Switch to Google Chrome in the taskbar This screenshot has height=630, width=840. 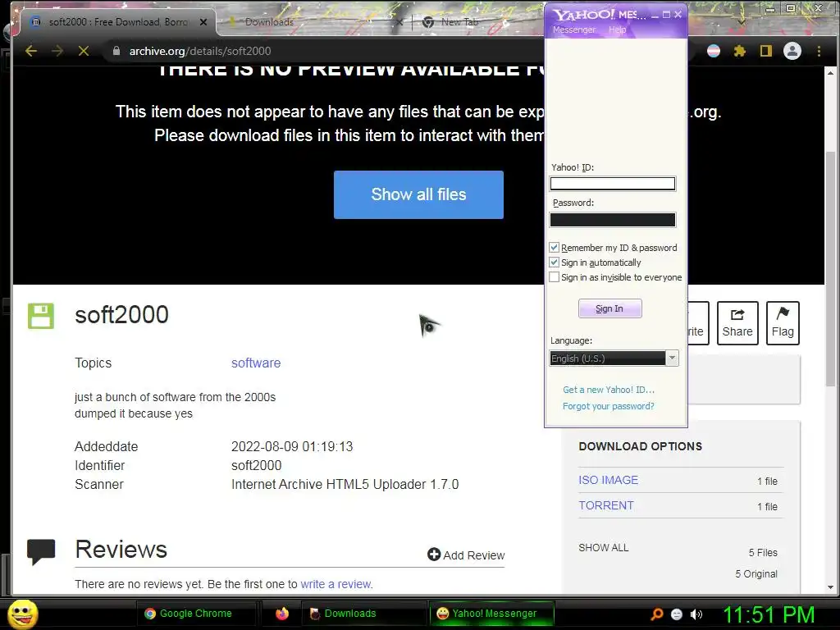coord(195,614)
